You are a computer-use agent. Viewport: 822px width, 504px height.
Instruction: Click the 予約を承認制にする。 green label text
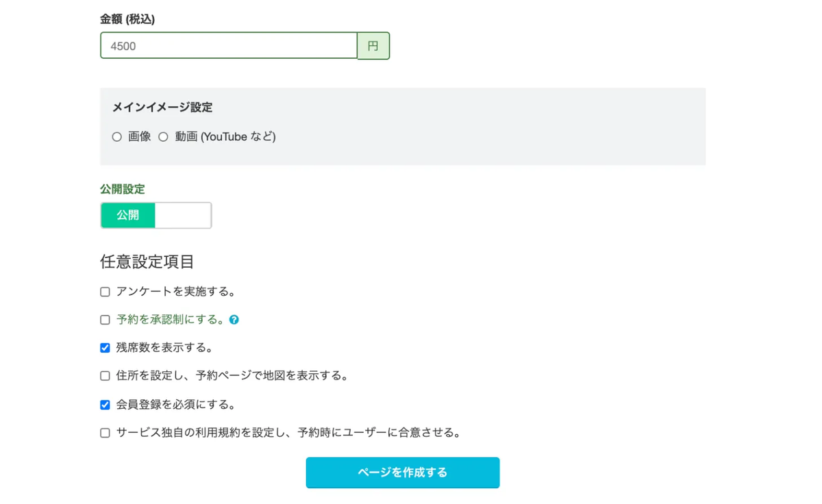click(171, 320)
